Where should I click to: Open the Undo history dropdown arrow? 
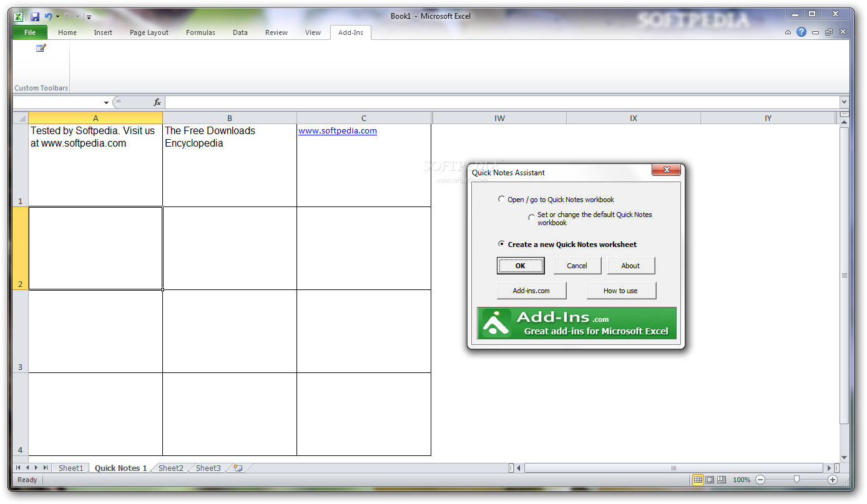click(x=57, y=17)
